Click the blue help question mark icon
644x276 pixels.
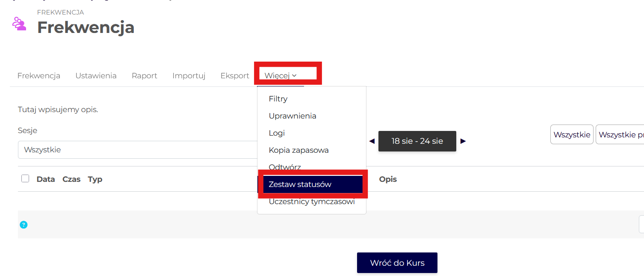coord(24,225)
